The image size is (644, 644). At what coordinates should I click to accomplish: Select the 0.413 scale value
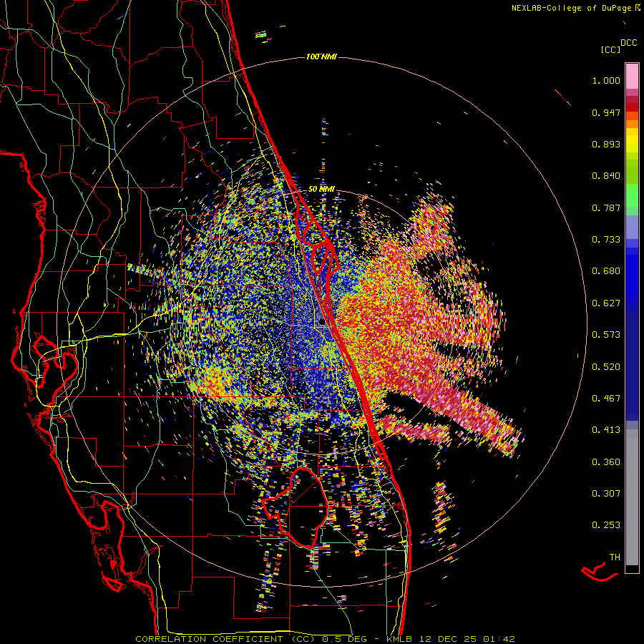click(x=606, y=430)
